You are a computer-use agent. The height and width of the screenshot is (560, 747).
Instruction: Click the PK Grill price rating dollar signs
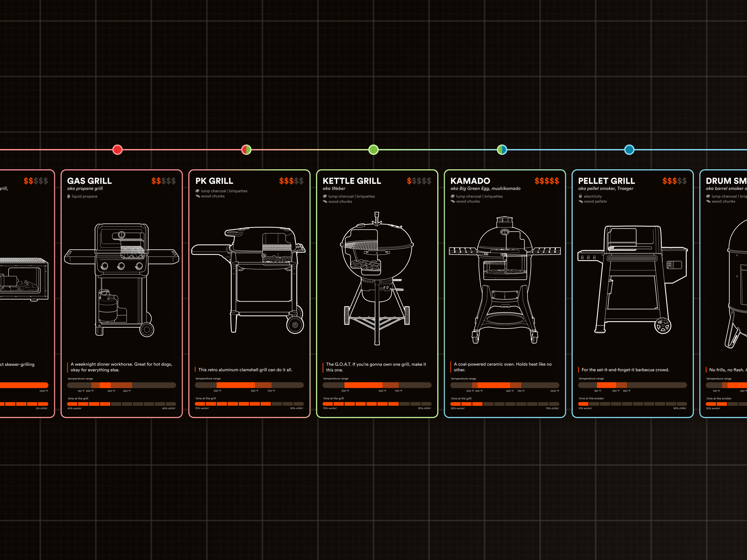pyautogui.click(x=291, y=181)
